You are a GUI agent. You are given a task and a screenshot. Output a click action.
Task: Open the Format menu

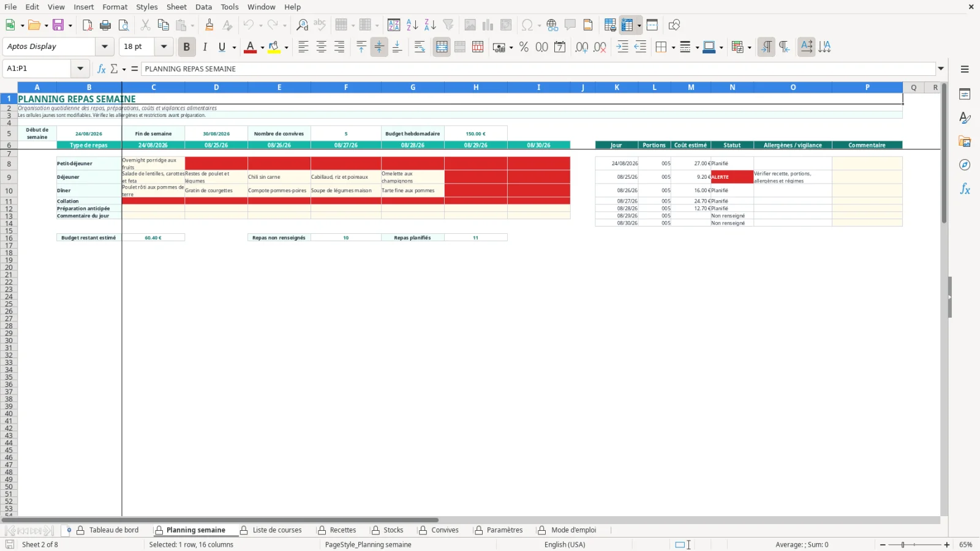point(115,7)
